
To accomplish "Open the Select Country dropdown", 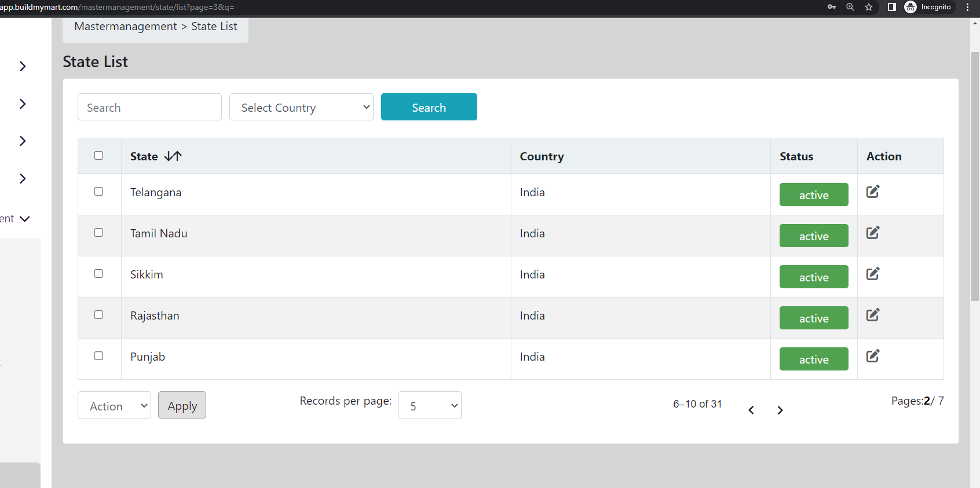I will 301,107.
